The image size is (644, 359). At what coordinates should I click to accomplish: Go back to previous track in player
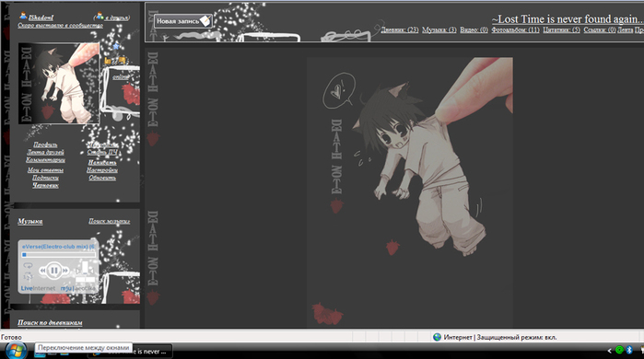42,271
